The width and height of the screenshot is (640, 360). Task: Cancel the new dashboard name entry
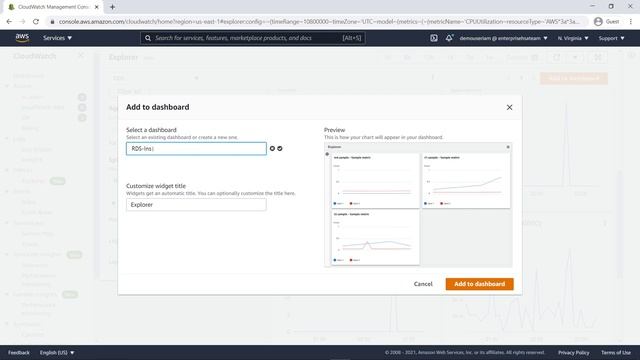[x=272, y=149]
